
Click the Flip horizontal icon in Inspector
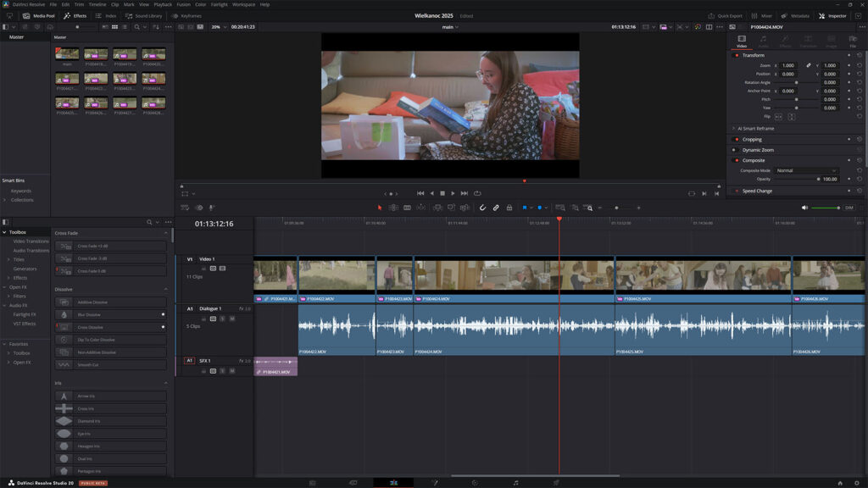click(x=778, y=117)
